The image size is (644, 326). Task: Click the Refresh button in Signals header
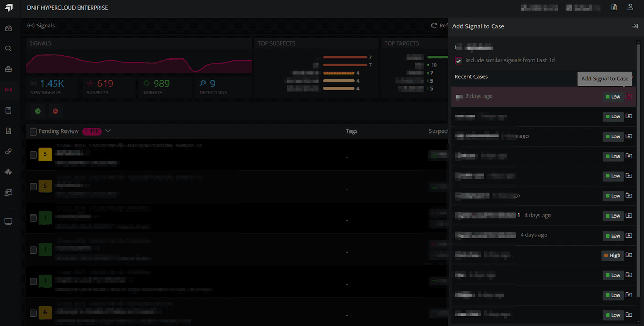[440, 25]
